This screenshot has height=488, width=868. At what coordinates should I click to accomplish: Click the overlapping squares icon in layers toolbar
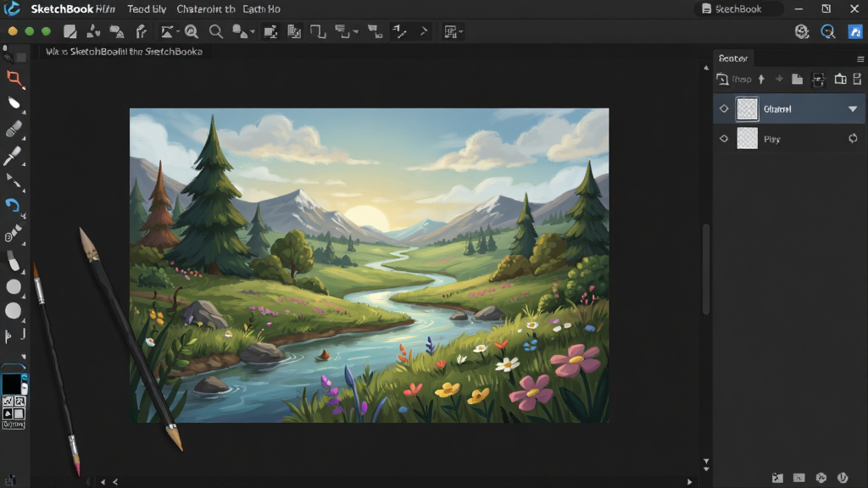click(840, 79)
